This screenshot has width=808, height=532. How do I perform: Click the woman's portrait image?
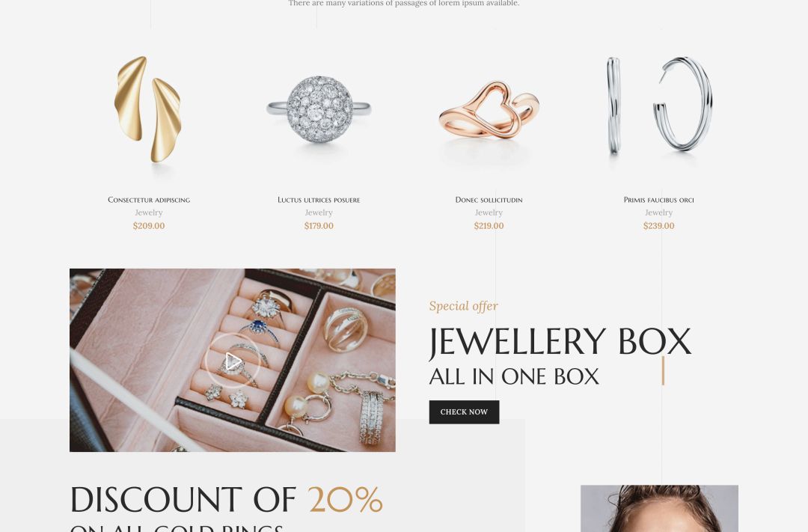[659, 508]
